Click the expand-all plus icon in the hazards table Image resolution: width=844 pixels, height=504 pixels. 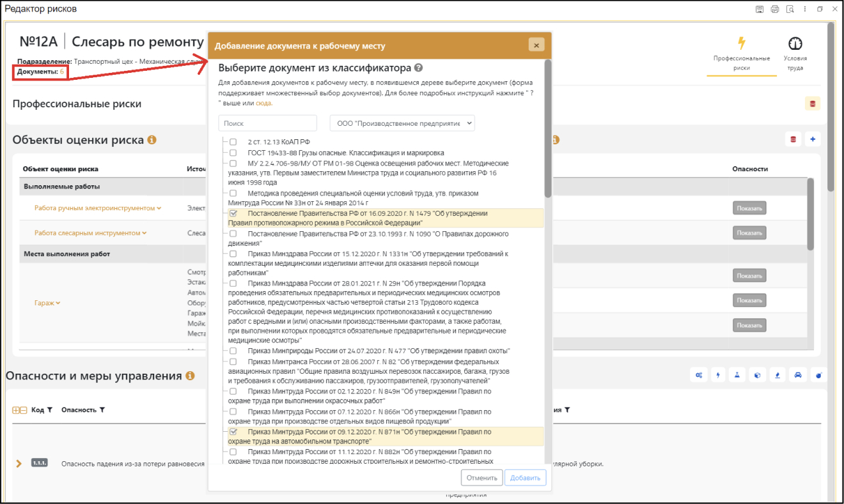(x=16, y=410)
